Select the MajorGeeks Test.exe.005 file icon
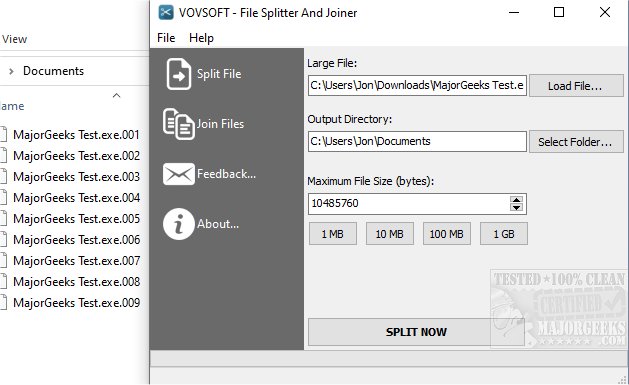Viewport: 629px width, 385px height. tap(3, 219)
